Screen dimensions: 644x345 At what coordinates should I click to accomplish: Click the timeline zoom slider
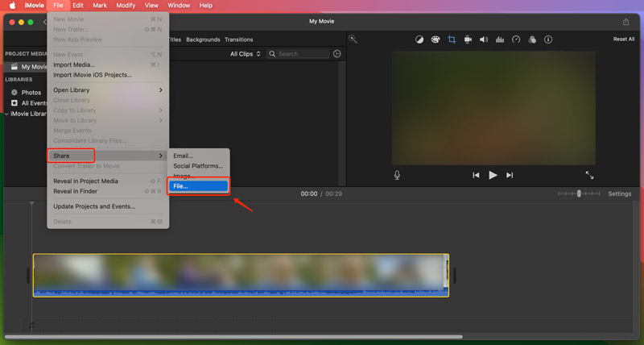579,194
